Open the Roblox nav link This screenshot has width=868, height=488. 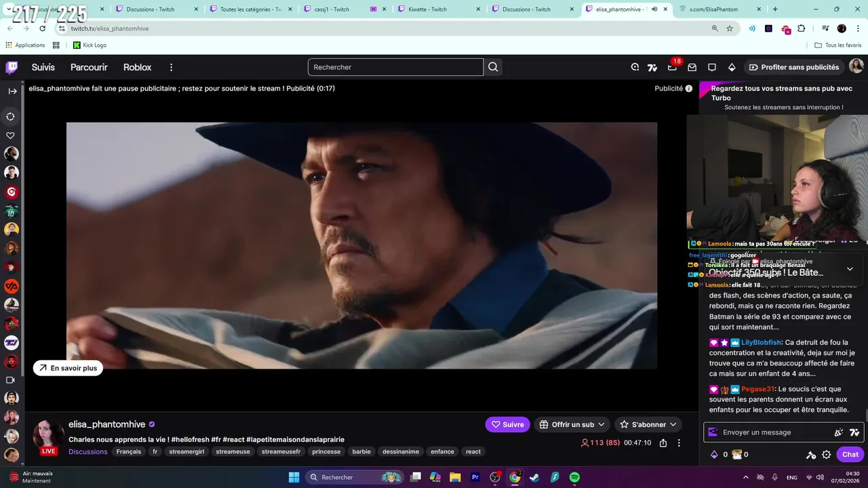click(x=137, y=67)
